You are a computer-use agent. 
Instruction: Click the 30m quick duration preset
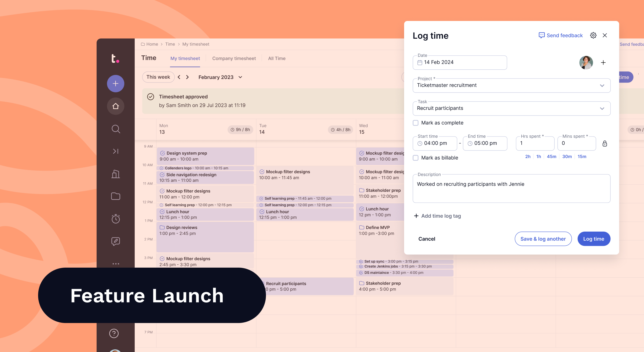coord(567,156)
